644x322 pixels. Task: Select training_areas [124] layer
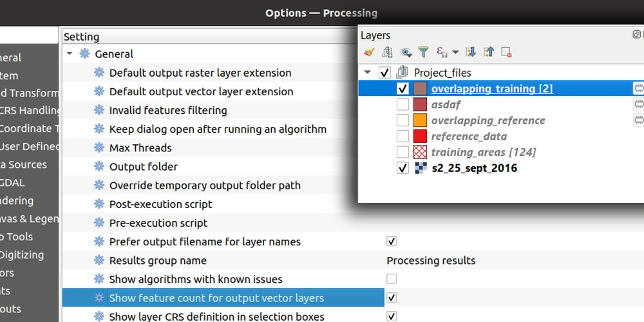[484, 153]
